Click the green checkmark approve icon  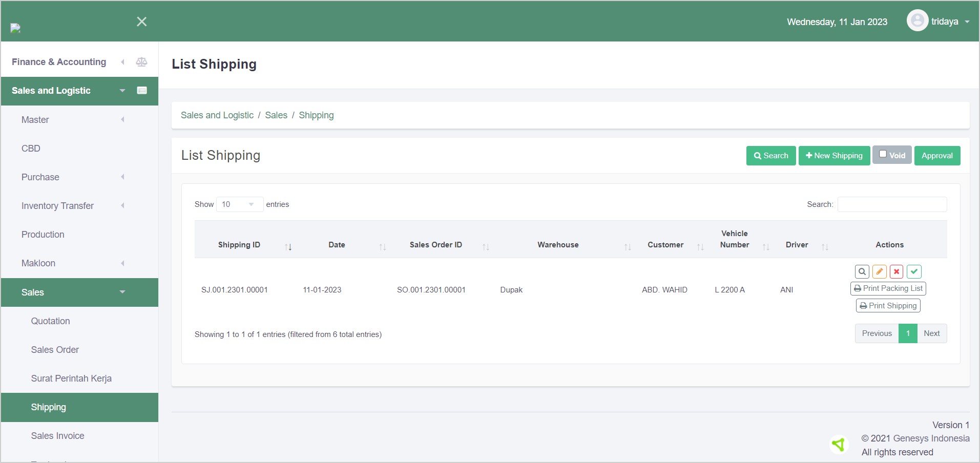[914, 271]
